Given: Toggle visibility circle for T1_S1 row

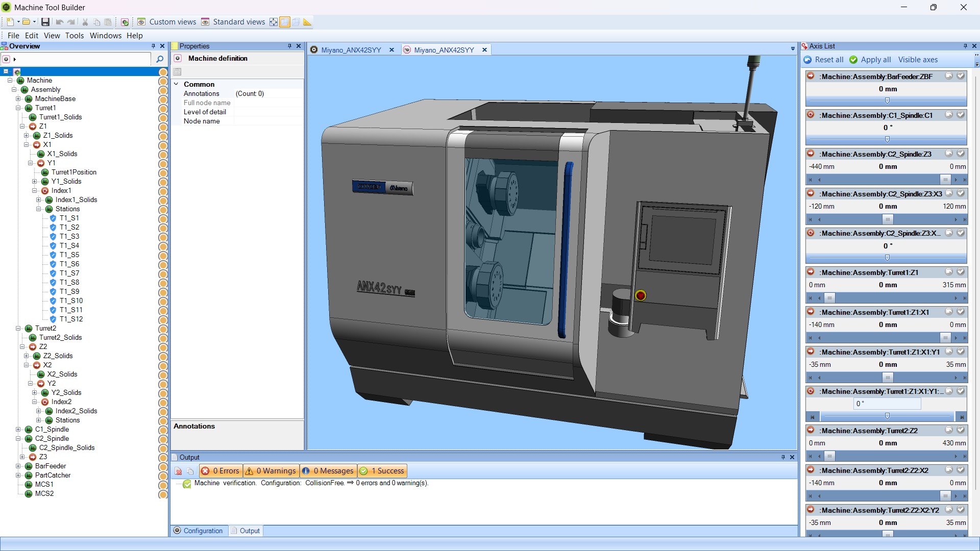Looking at the screenshot, I should 163,218.
